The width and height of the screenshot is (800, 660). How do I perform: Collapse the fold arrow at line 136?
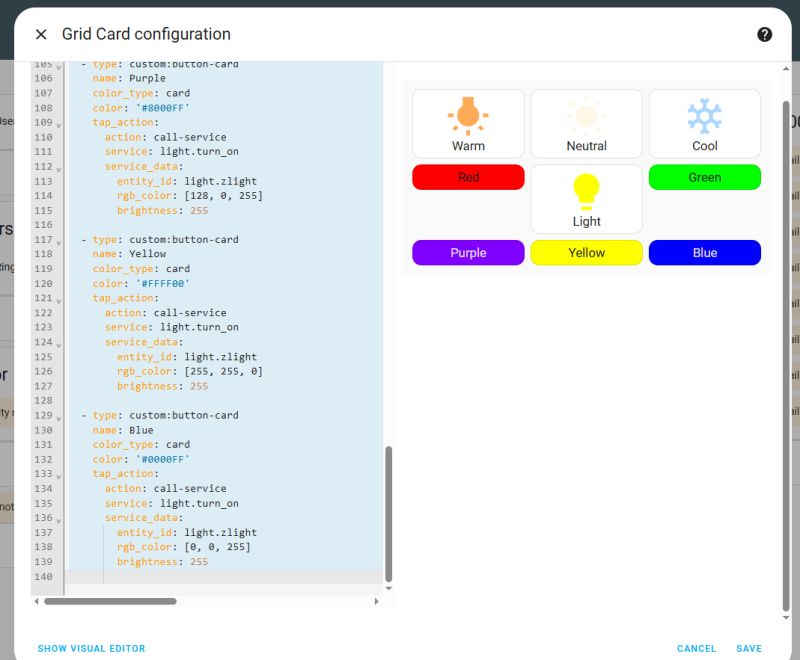coord(59,520)
